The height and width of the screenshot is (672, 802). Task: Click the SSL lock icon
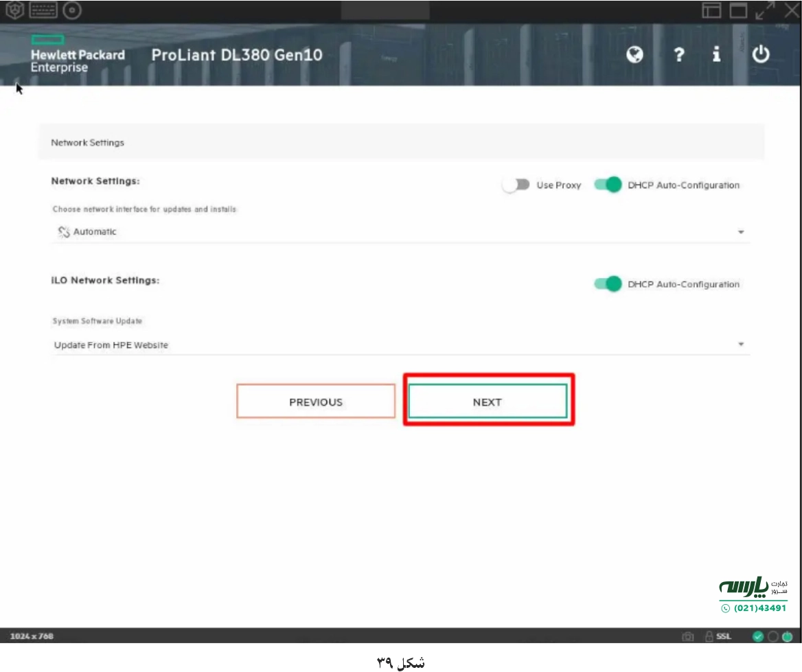711,636
